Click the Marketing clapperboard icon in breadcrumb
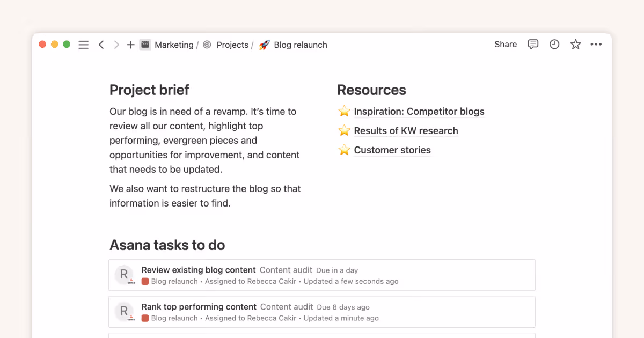Viewport: 644px width, 338px height. pyautogui.click(x=145, y=45)
